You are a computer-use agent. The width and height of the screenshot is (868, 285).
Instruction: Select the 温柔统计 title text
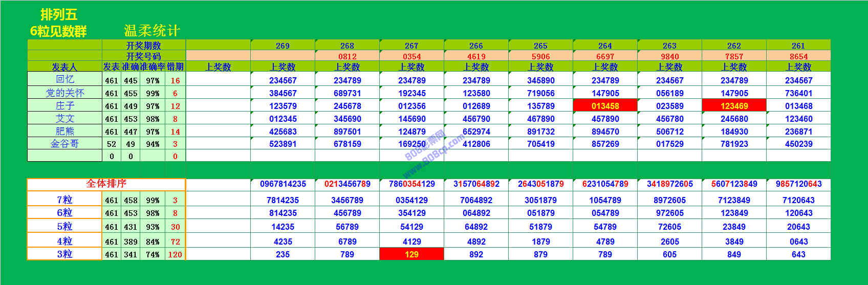pyautogui.click(x=152, y=31)
